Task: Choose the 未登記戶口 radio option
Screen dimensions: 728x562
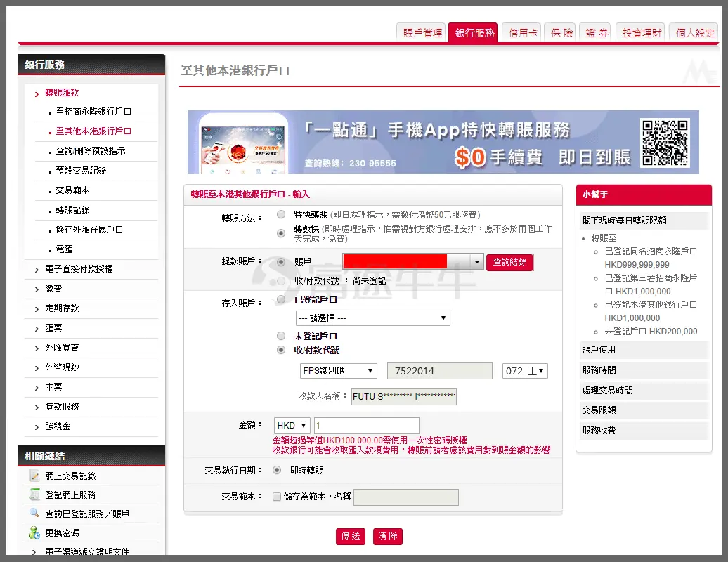Action: [281, 336]
